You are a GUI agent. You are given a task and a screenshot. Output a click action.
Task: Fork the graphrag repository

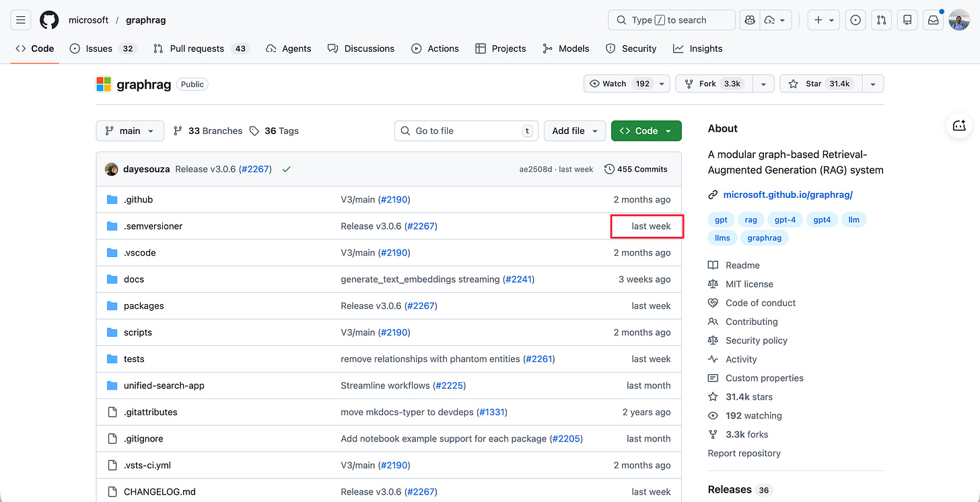pyautogui.click(x=714, y=83)
